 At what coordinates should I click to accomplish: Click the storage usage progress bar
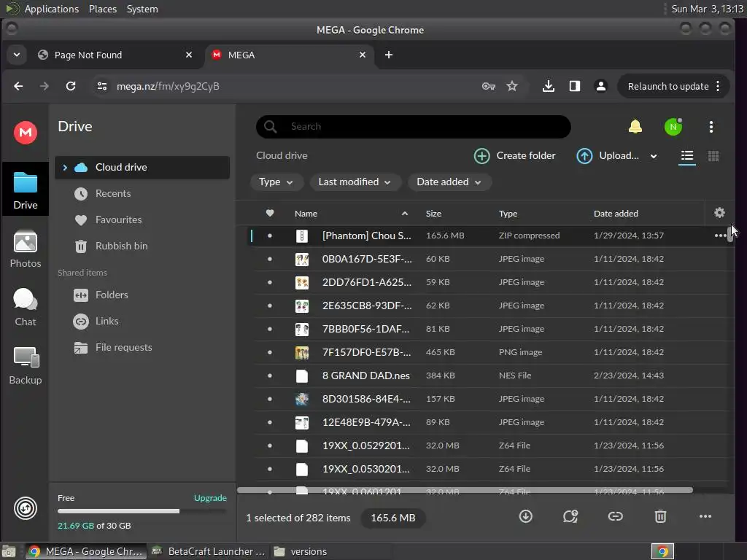(142, 511)
